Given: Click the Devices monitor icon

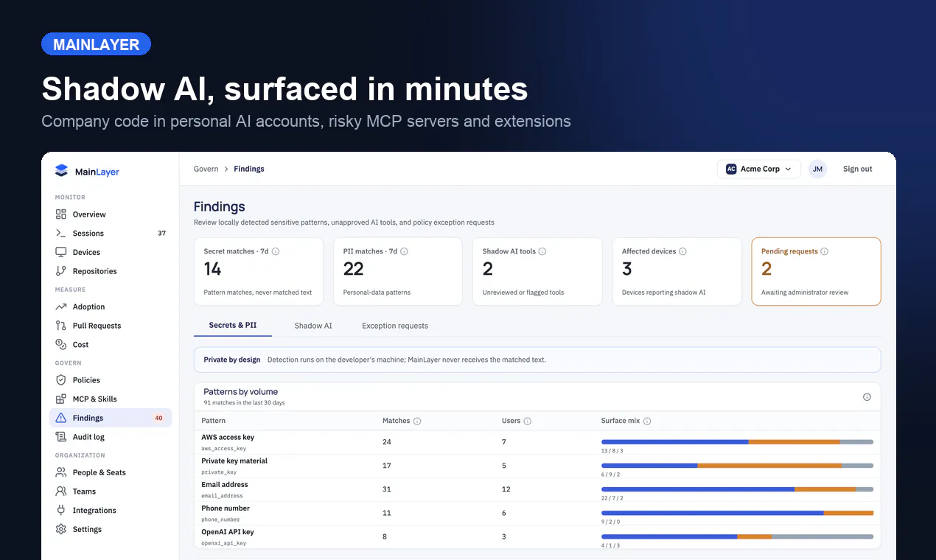Looking at the screenshot, I should pyautogui.click(x=61, y=252).
